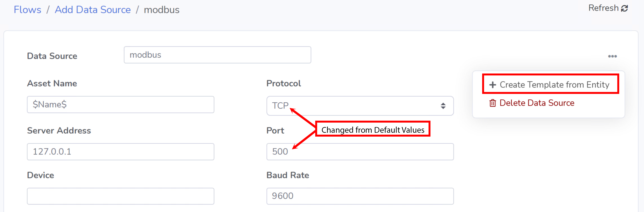Click the Refresh text button
The height and width of the screenshot is (212, 644).
[603, 8]
